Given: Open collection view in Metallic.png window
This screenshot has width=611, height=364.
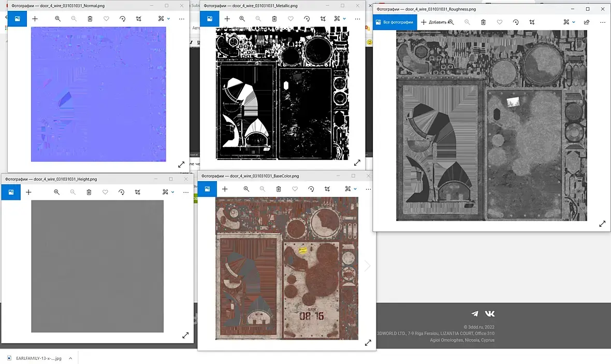Looking at the screenshot, I should pos(210,19).
